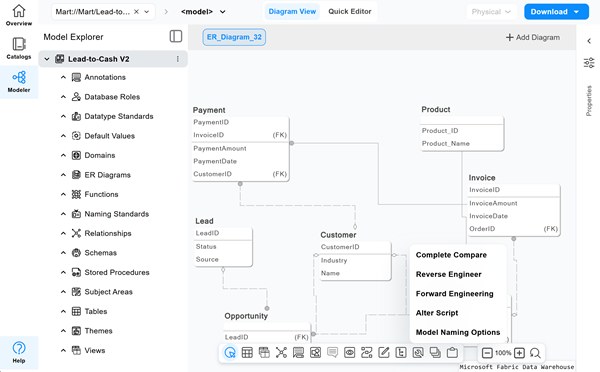Open the settings sliders icon in right panel
Viewport: 600px width, 372px height.
[589, 62]
